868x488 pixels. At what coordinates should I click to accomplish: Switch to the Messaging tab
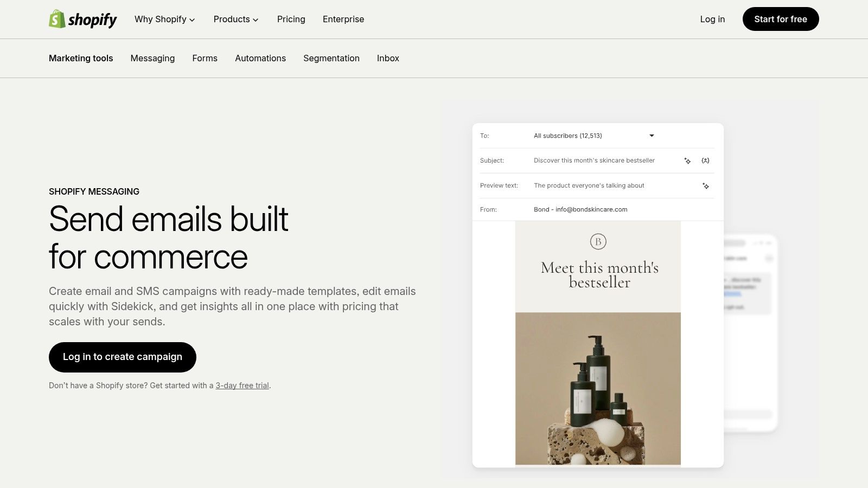coord(152,58)
